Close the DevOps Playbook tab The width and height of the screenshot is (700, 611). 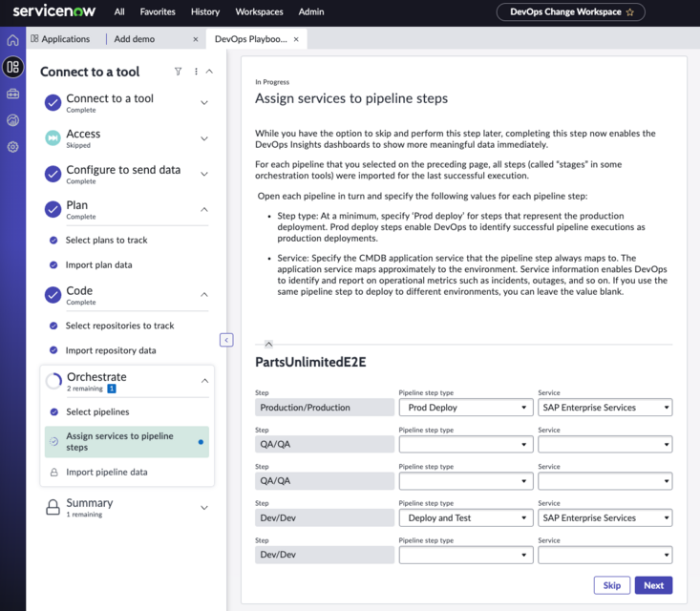click(x=296, y=39)
